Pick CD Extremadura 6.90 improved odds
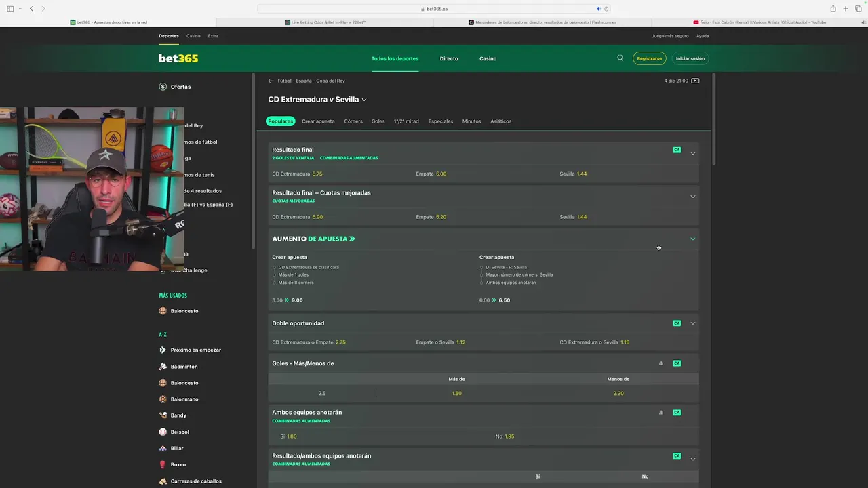This screenshot has height=488, width=868. 297,217
